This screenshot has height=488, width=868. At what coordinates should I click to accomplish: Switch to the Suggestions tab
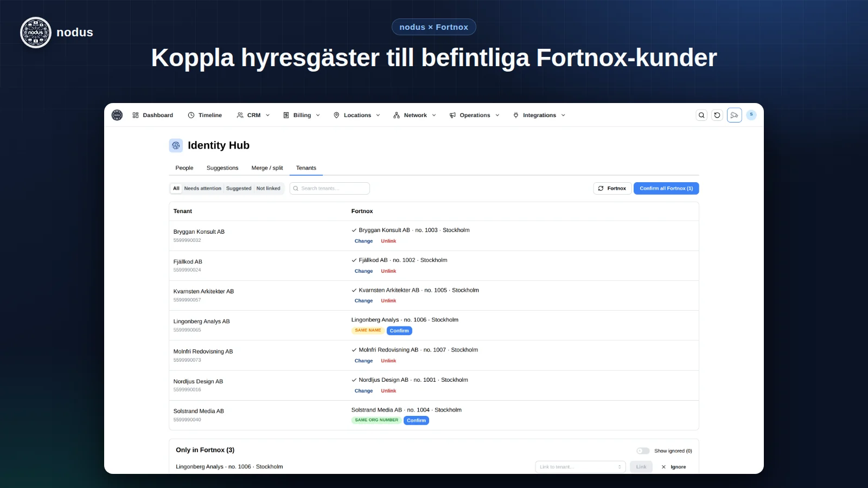(222, 168)
